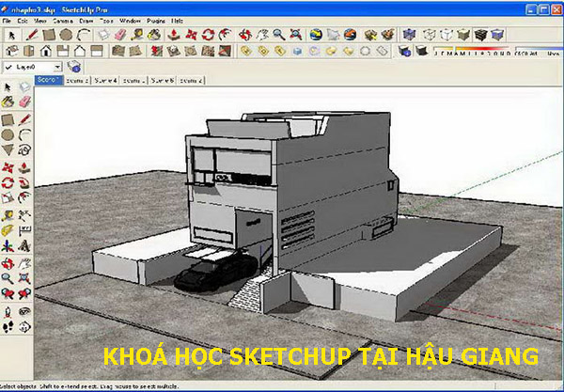The image size is (564, 392).
Task: Open Get Models 3D Warehouse icon
Action: tap(370, 35)
